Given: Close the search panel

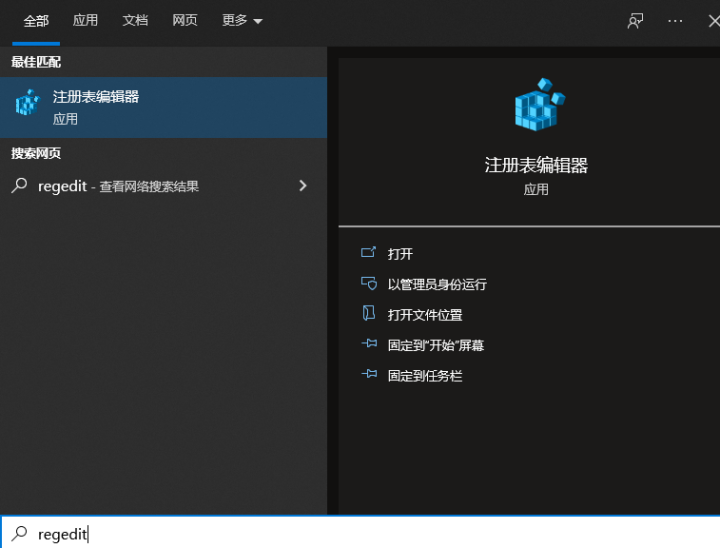Looking at the screenshot, I should 714,21.
